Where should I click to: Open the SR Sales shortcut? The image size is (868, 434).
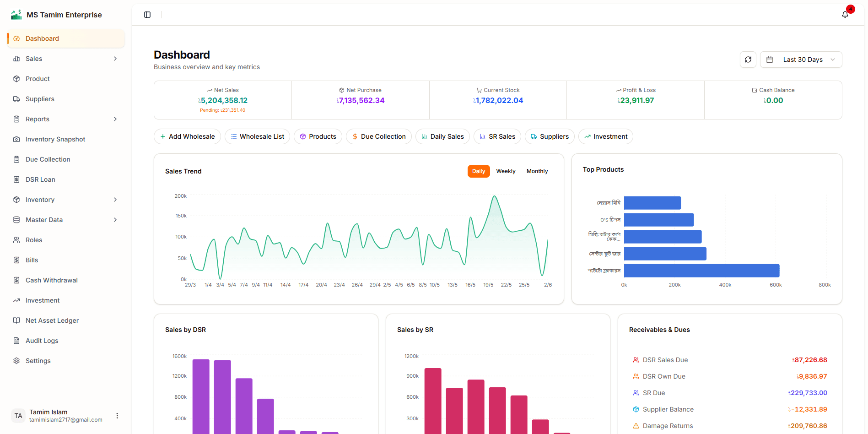click(497, 136)
